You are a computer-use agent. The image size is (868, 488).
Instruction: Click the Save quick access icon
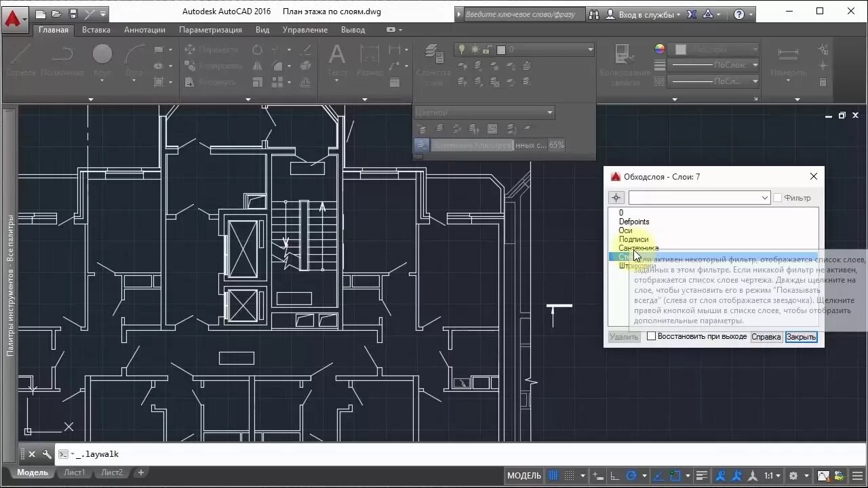click(x=73, y=14)
